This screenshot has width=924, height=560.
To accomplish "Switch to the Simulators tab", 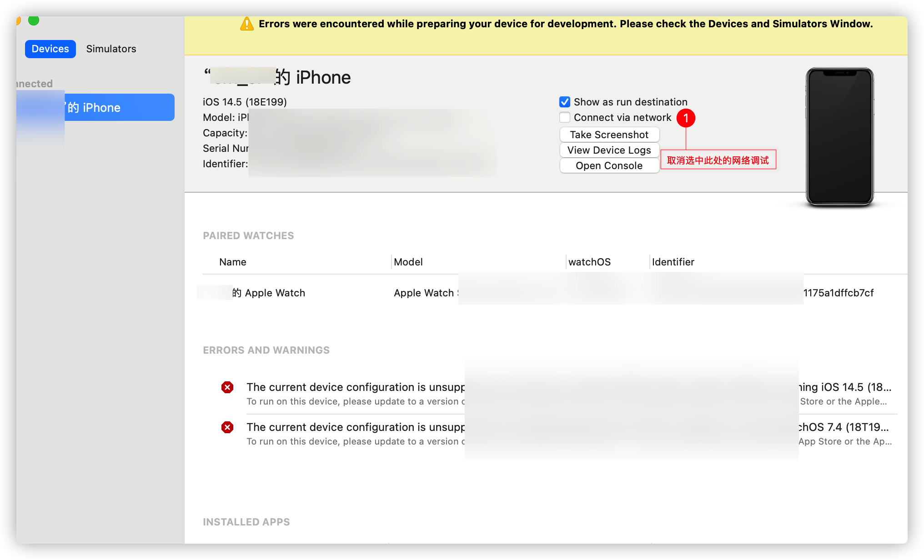I will pos(111,49).
